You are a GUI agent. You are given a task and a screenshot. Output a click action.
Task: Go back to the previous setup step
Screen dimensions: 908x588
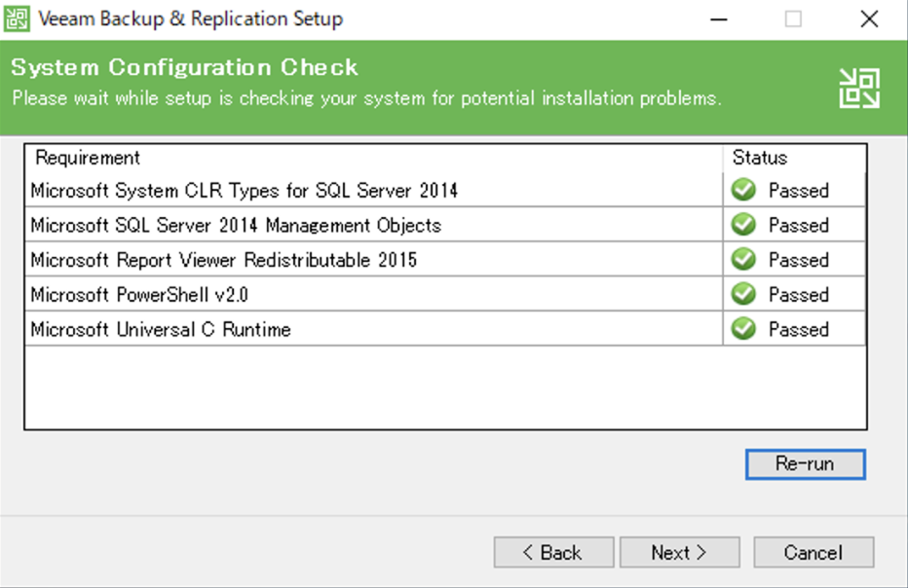pyautogui.click(x=553, y=552)
